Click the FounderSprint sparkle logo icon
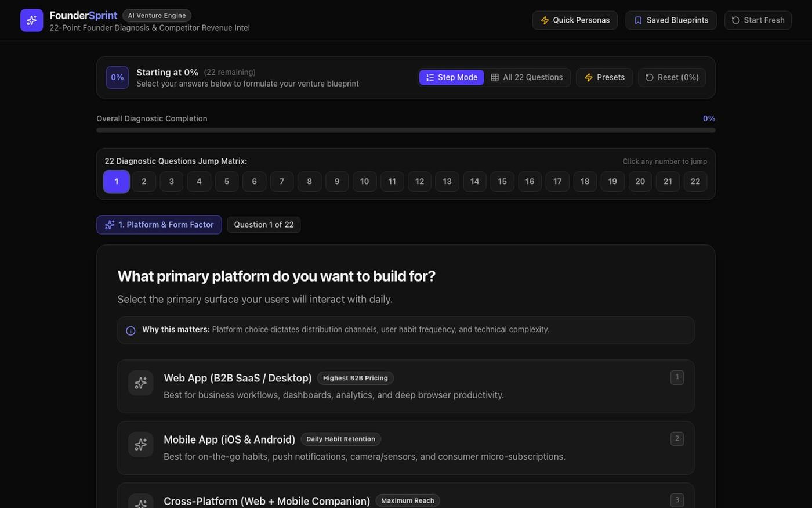Image resolution: width=812 pixels, height=508 pixels. click(31, 20)
